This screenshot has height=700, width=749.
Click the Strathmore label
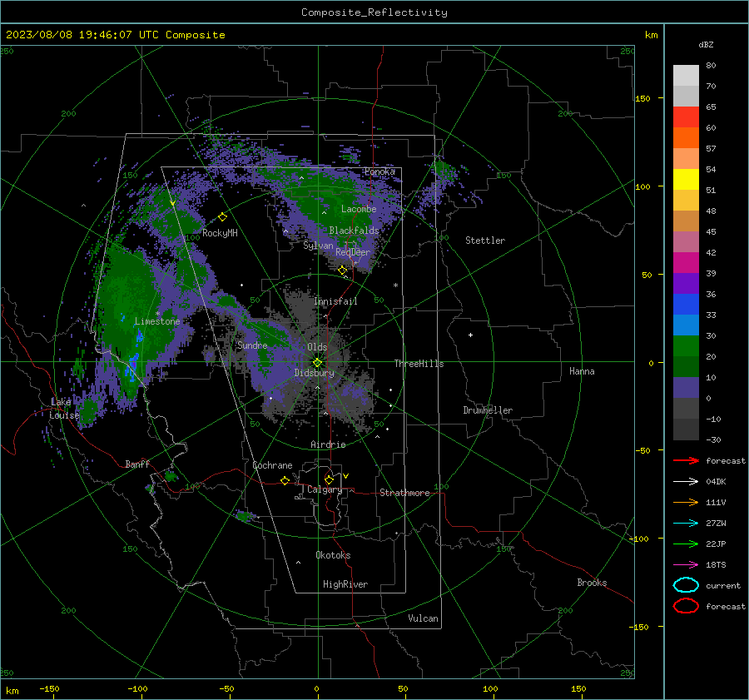[x=404, y=493]
